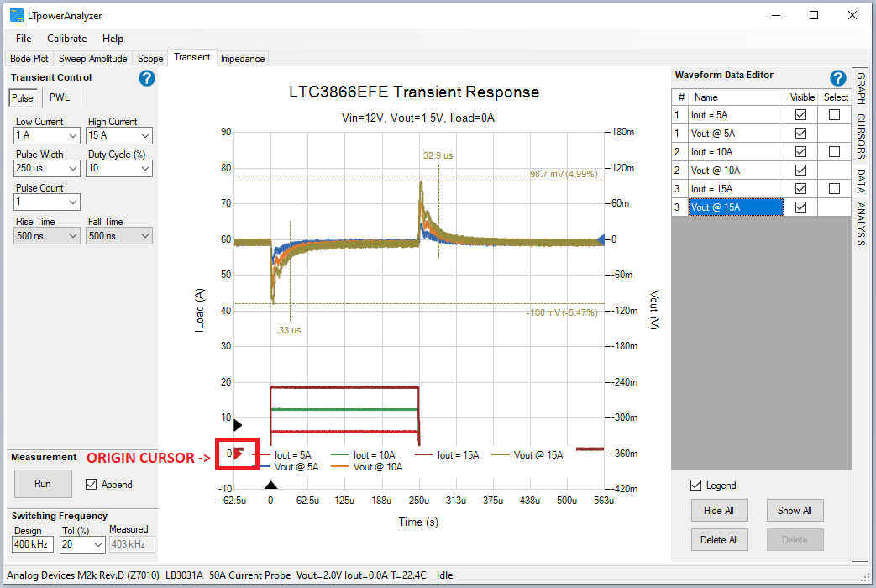Click the red origin cursor arrow
This screenshot has height=588, width=876.
tap(239, 454)
